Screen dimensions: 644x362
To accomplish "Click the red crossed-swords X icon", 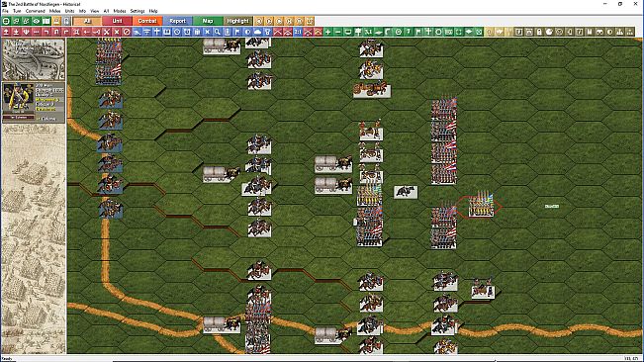I will pos(107,32).
